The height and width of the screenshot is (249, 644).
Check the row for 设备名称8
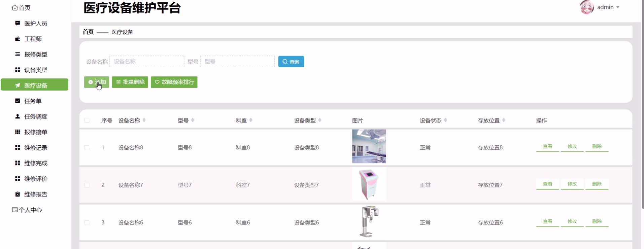pos(87,148)
